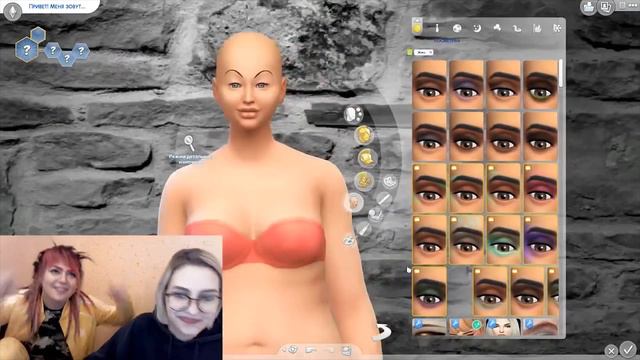The image size is (640, 360).
Task: Select the bar-chart style icon in the category bar
Action: tap(537, 28)
